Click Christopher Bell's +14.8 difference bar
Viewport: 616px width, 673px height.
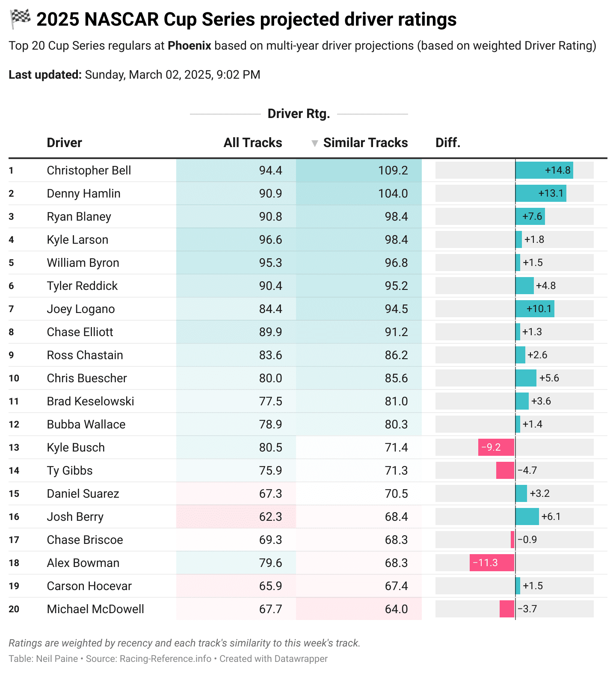[544, 170]
